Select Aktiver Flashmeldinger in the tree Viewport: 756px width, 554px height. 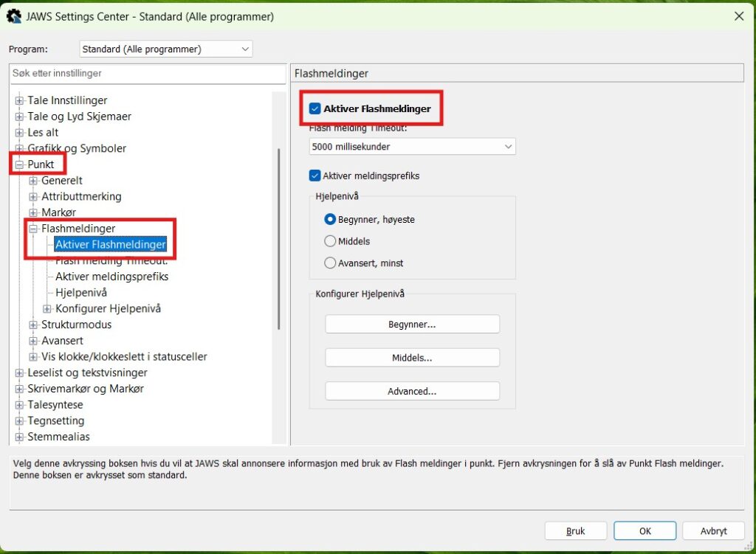click(x=111, y=244)
